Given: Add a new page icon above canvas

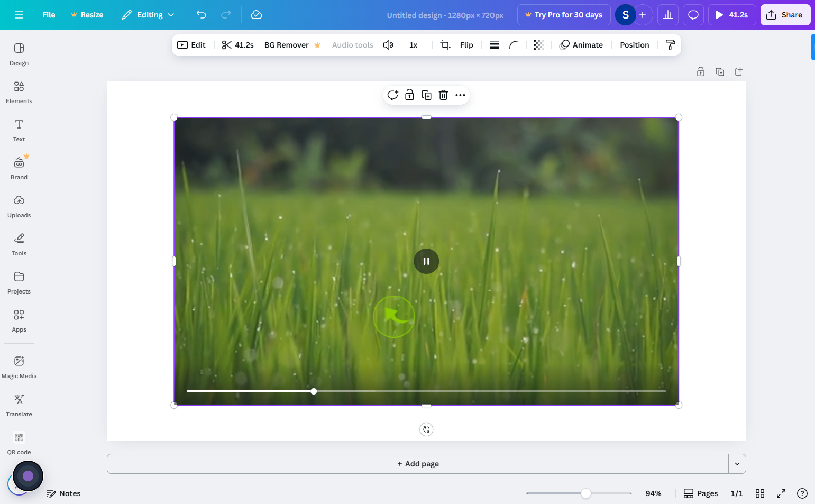Looking at the screenshot, I should click(739, 71).
